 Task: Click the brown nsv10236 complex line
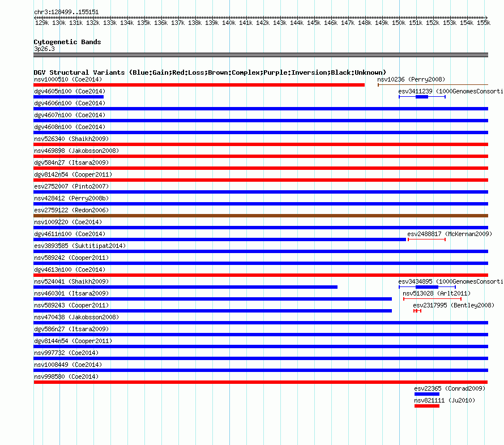(433, 85)
